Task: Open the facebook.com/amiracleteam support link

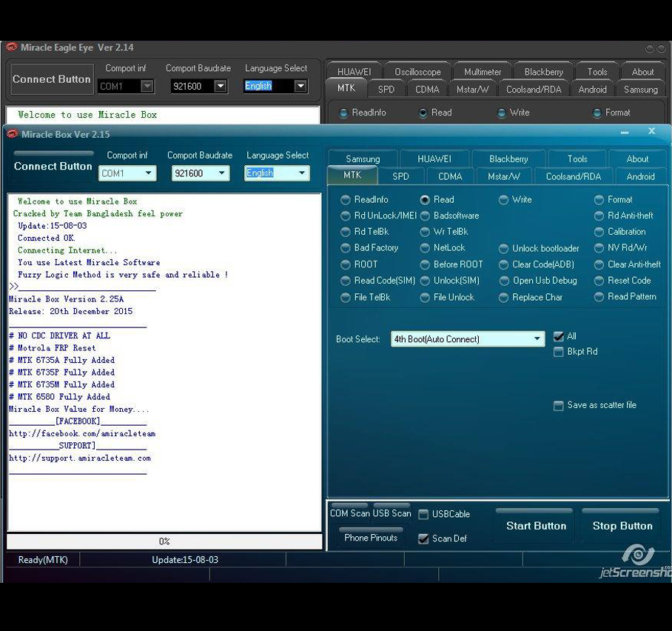Action: click(81, 433)
